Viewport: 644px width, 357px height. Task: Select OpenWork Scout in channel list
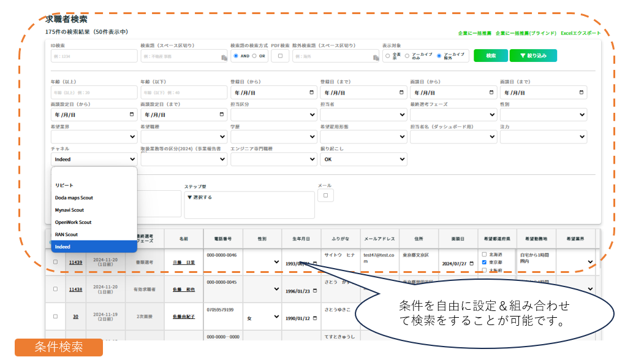[73, 222]
